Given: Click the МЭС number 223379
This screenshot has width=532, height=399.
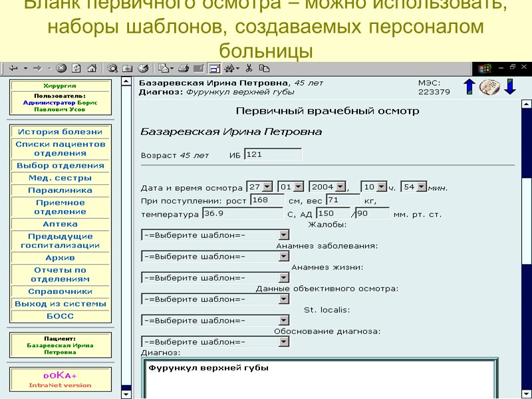Looking at the screenshot, I should pos(434,92).
